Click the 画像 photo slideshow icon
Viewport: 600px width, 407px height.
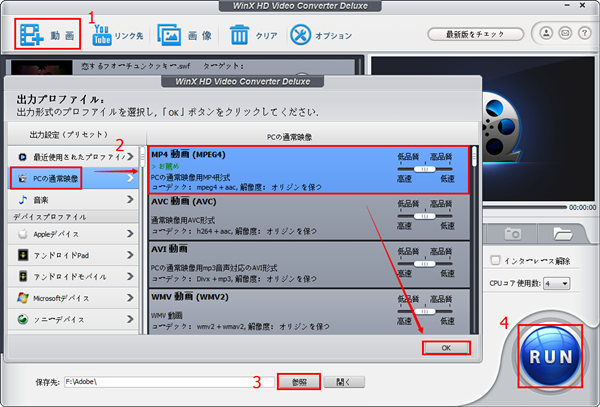185,34
